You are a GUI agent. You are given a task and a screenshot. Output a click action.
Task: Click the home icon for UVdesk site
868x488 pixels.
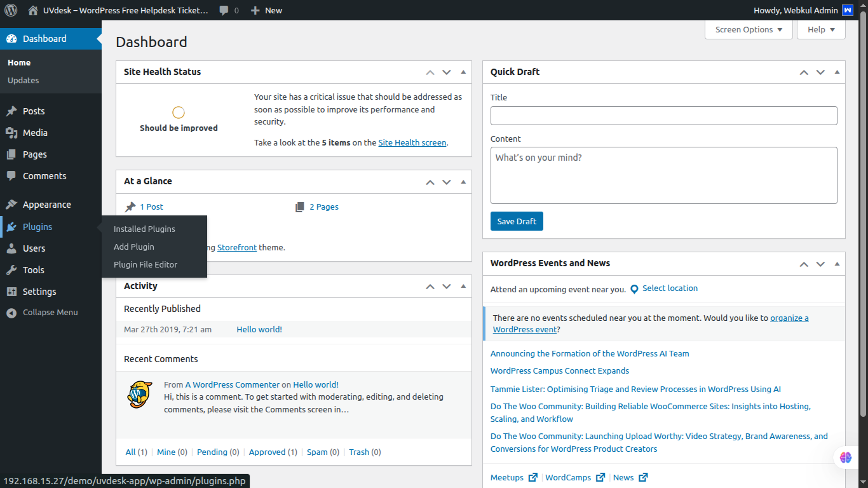tap(33, 10)
